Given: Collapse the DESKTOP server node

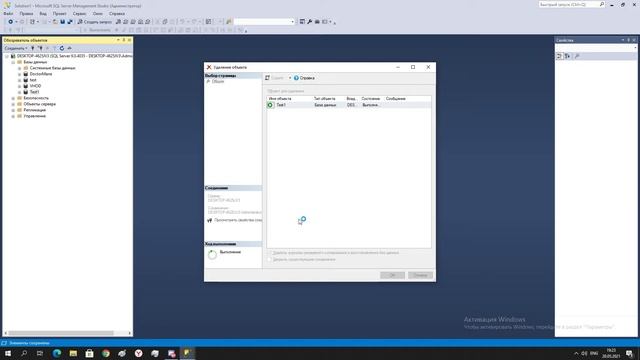Looking at the screenshot, I should click(x=7, y=56).
